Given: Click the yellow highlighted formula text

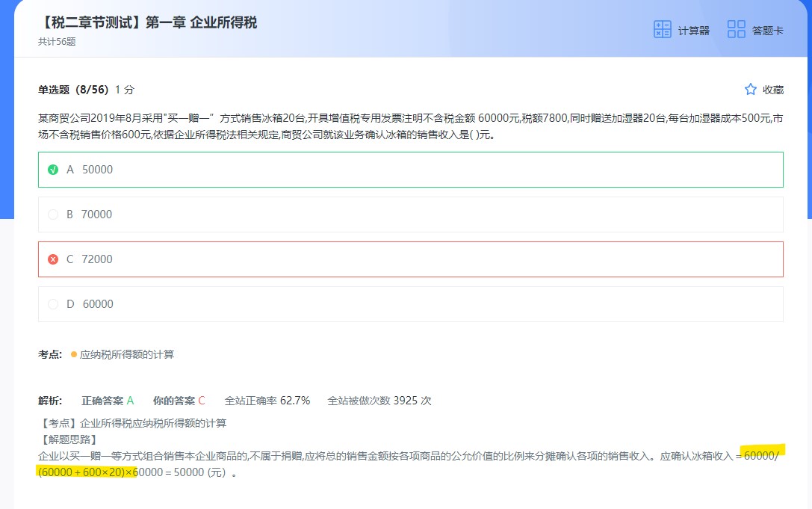Looking at the screenshot, I should point(86,472).
